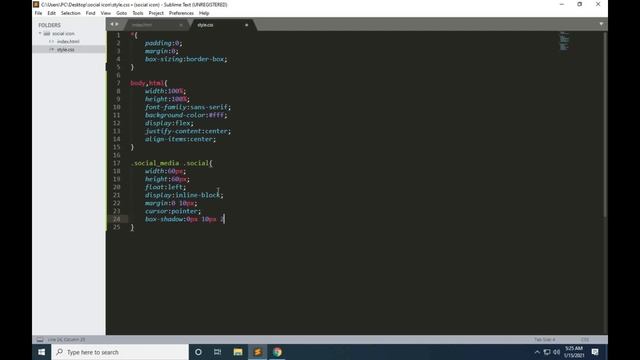Open File Explorer from the taskbar

point(238,352)
